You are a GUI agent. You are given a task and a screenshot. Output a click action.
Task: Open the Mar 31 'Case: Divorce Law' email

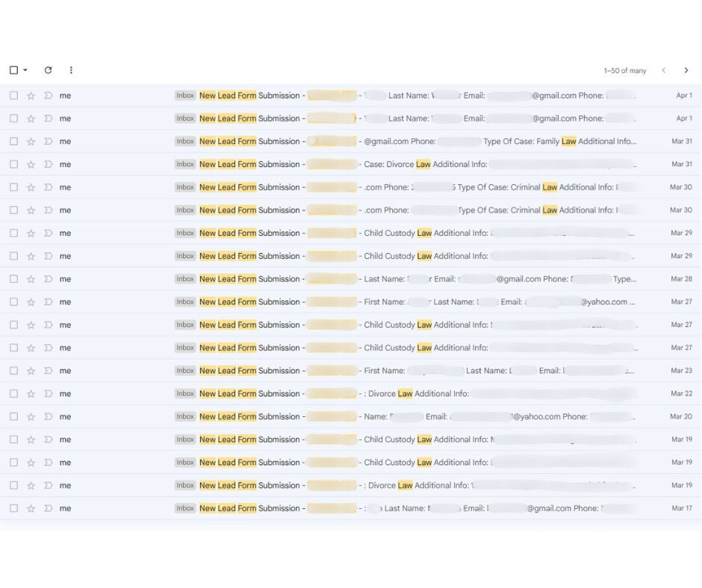tap(249, 164)
